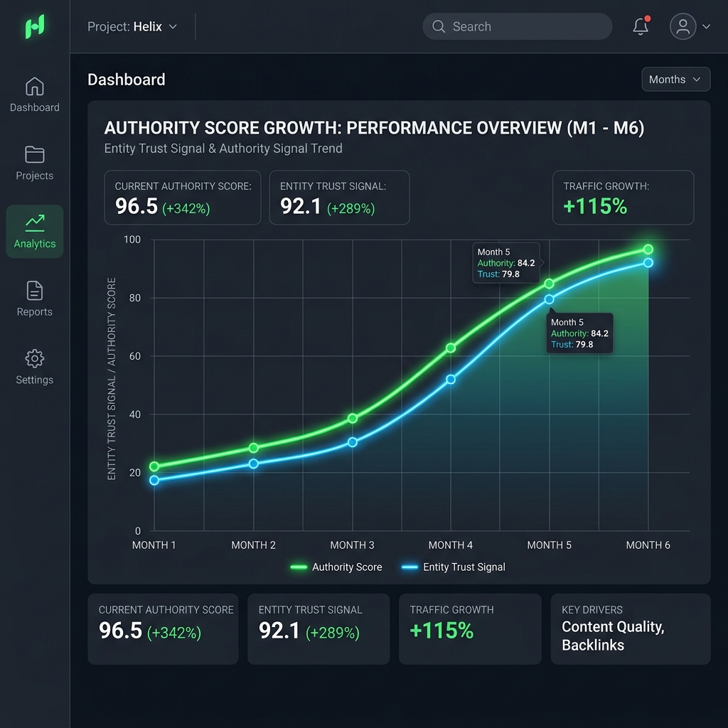Click the green Helix logo icon

pyautogui.click(x=35, y=26)
